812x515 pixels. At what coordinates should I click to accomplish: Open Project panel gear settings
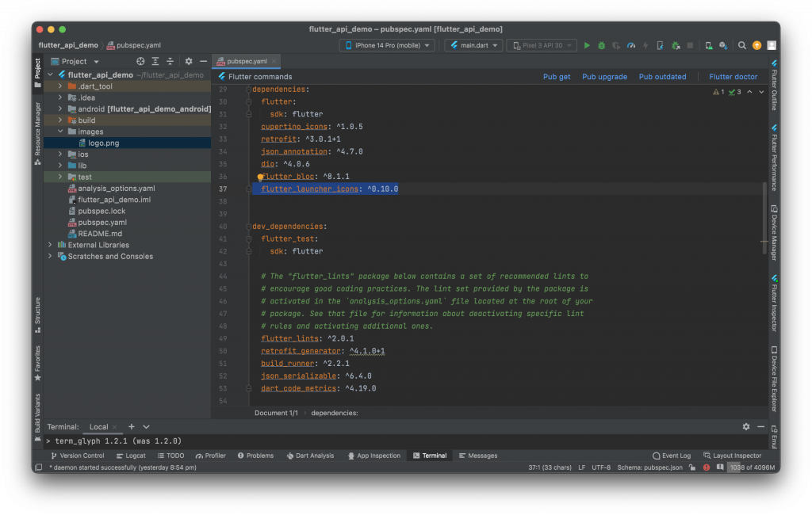coord(189,61)
